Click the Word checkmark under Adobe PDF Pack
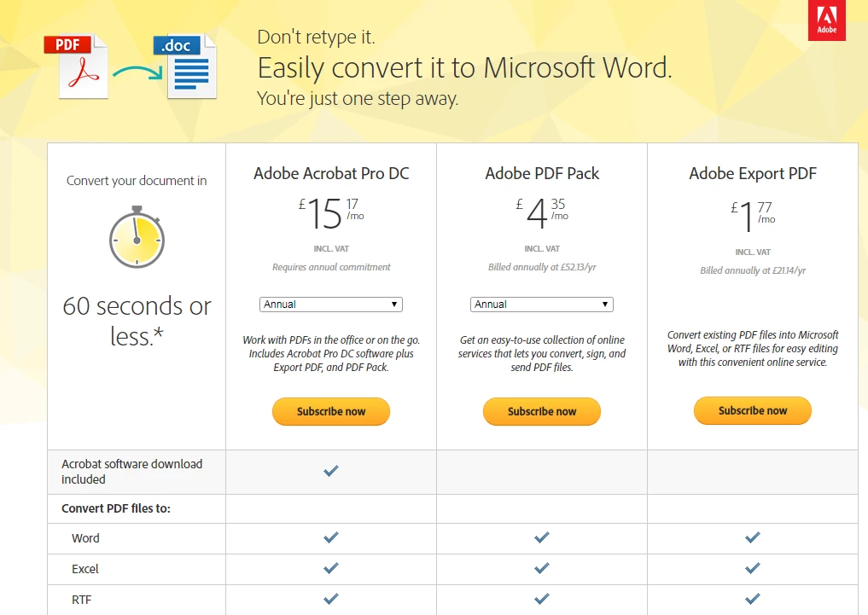 [542, 537]
